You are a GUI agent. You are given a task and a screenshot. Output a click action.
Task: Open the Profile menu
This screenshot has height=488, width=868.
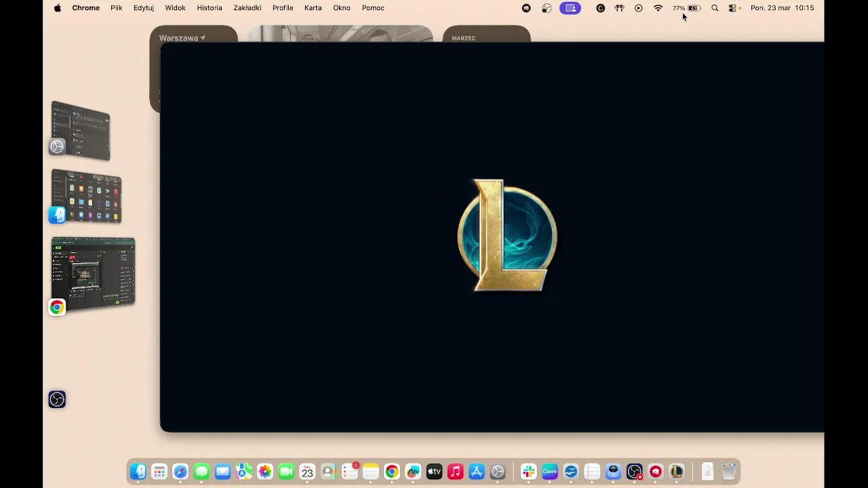[283, 8]
